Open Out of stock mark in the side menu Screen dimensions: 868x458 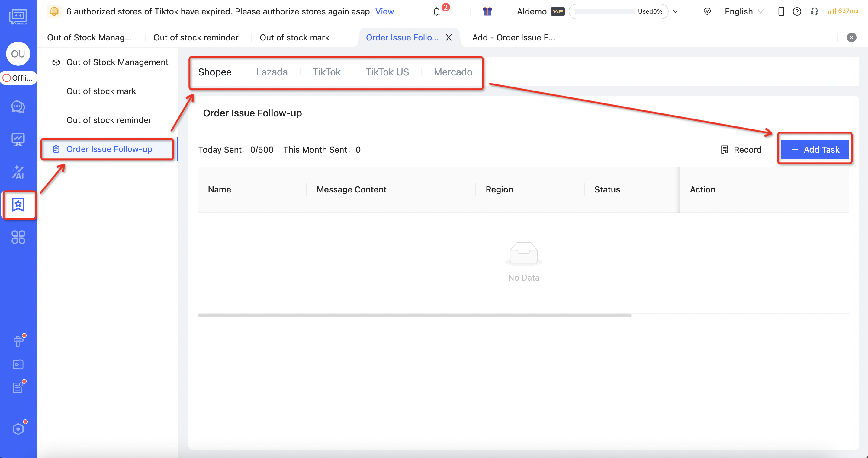[x=101, y=91]
